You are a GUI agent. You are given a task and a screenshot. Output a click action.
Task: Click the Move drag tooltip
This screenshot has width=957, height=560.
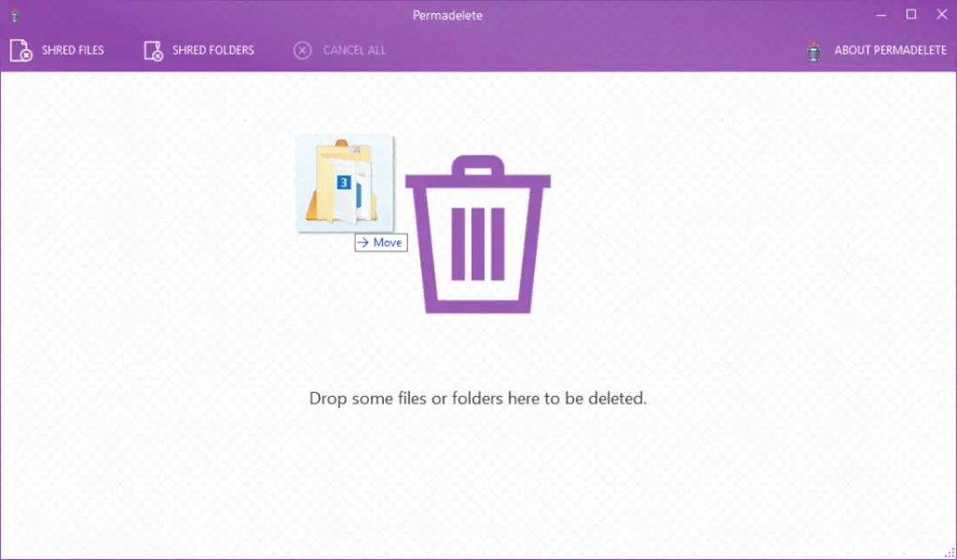(x=381, y=242)
